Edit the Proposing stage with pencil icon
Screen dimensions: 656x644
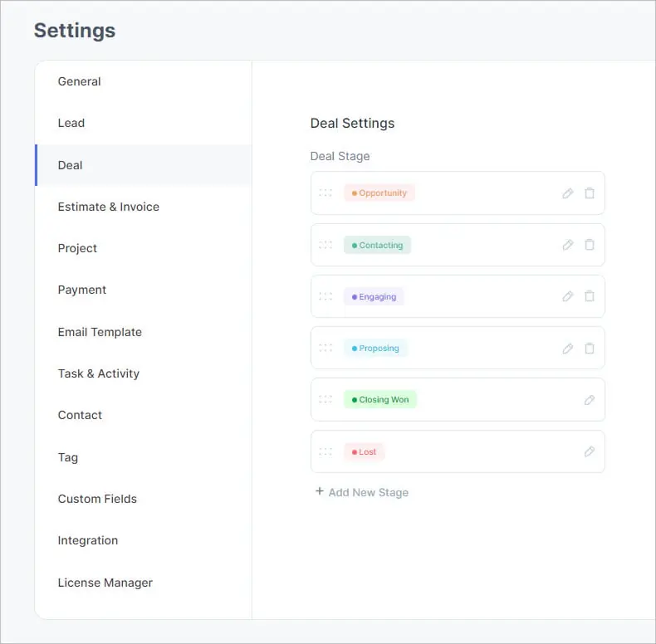click(568, 349)
